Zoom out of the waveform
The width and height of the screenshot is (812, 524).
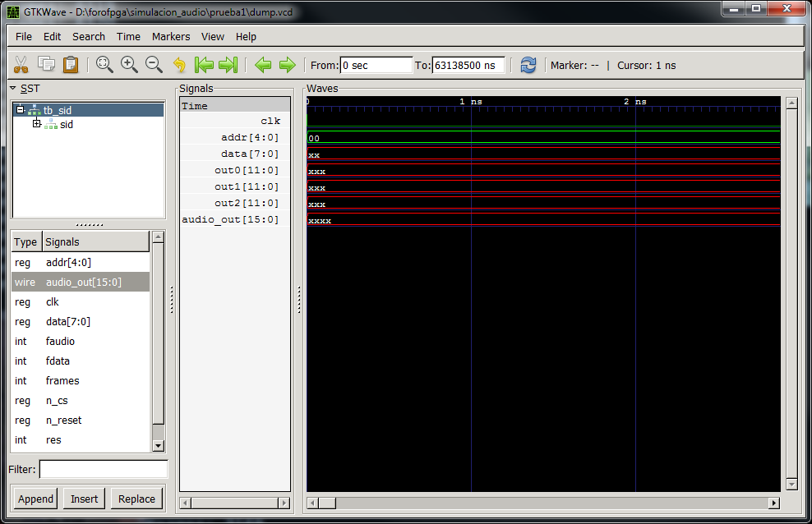[154, 65]
